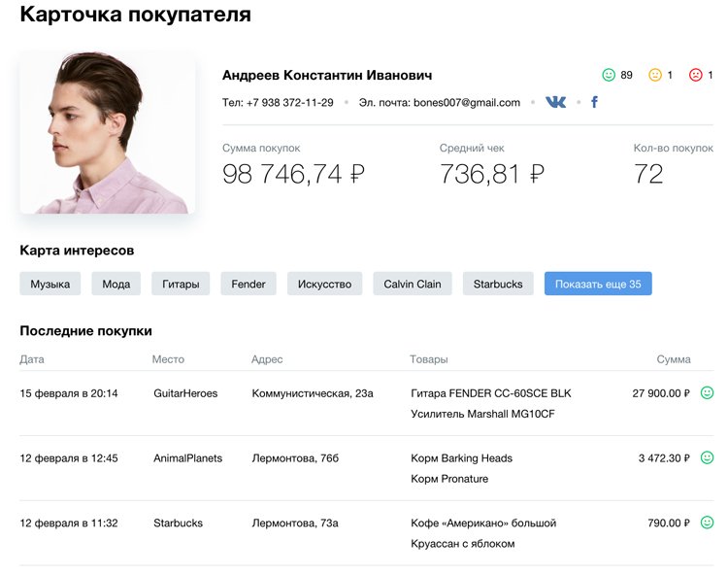
Task: Click the red sad smiley counter
Action: (x=696, y=75)
